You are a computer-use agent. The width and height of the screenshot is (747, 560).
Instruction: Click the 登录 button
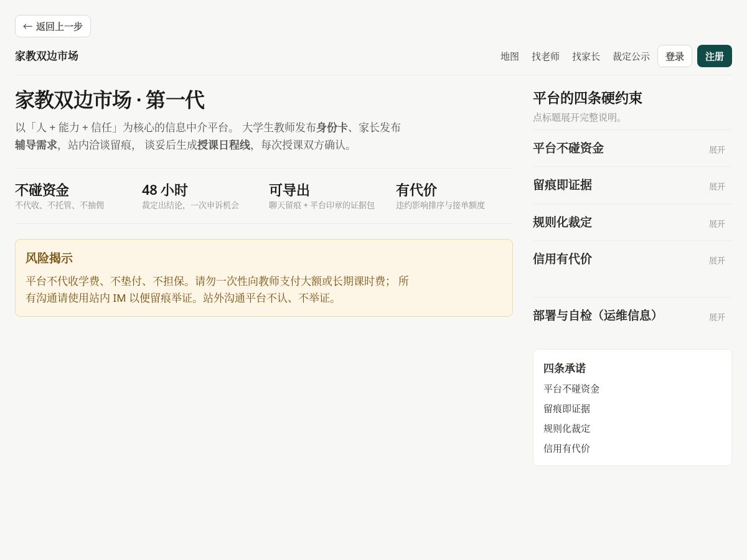coord(675,56)
